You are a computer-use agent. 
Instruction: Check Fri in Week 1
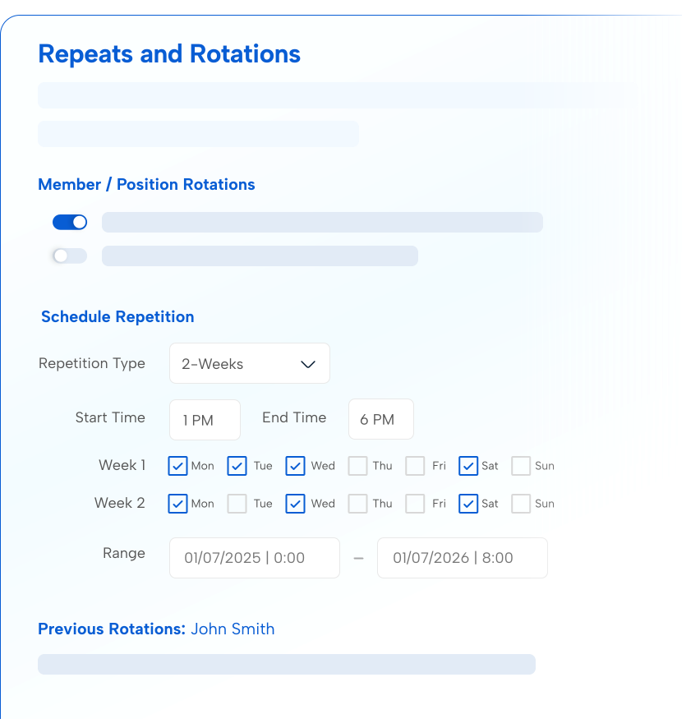click(415, 466)
